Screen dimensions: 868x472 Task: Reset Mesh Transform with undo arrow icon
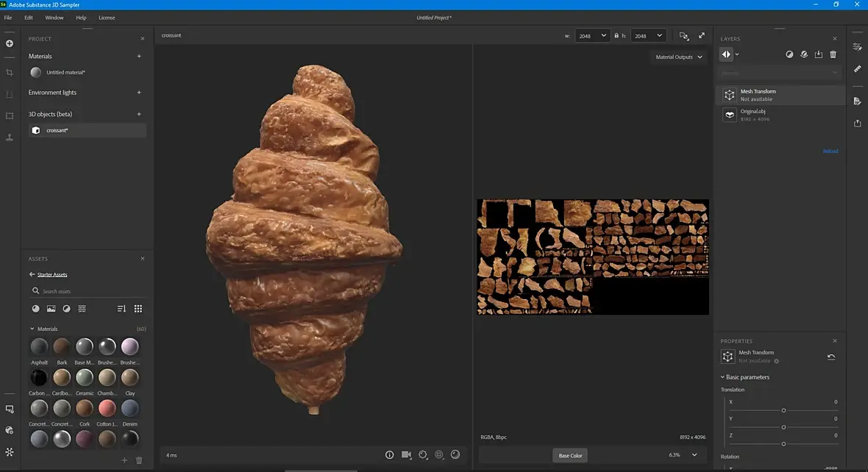click(831, 357)
